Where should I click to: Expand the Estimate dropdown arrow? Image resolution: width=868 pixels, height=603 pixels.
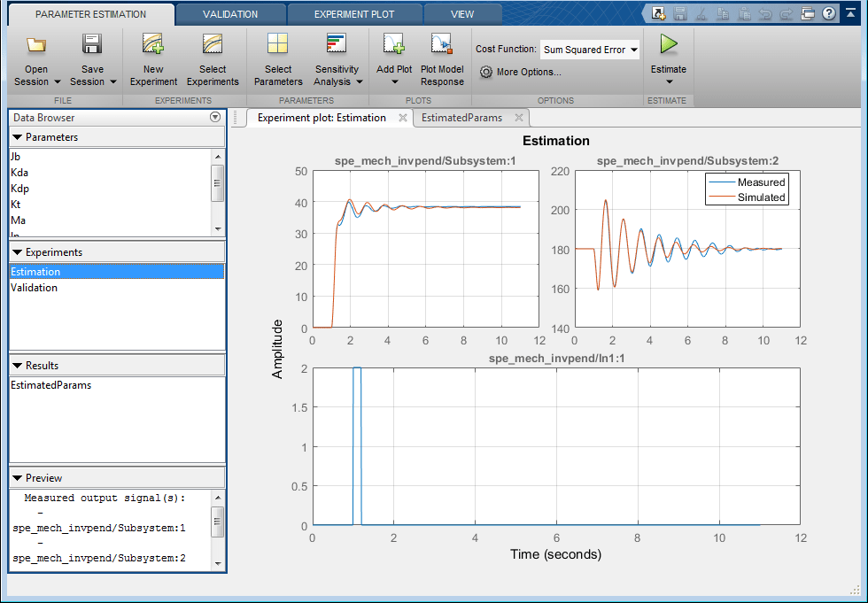[669, 82]
